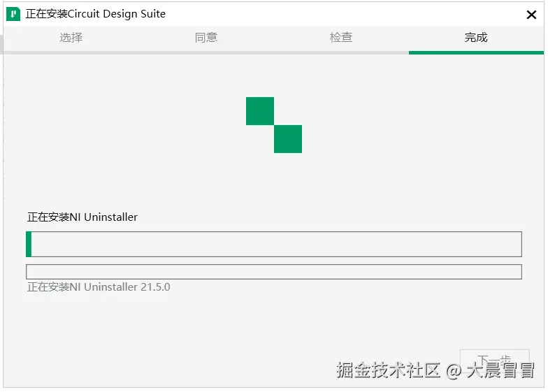Select the 完成 step tab
Viewport: 548px width, 392px height.
coord(476,38)
